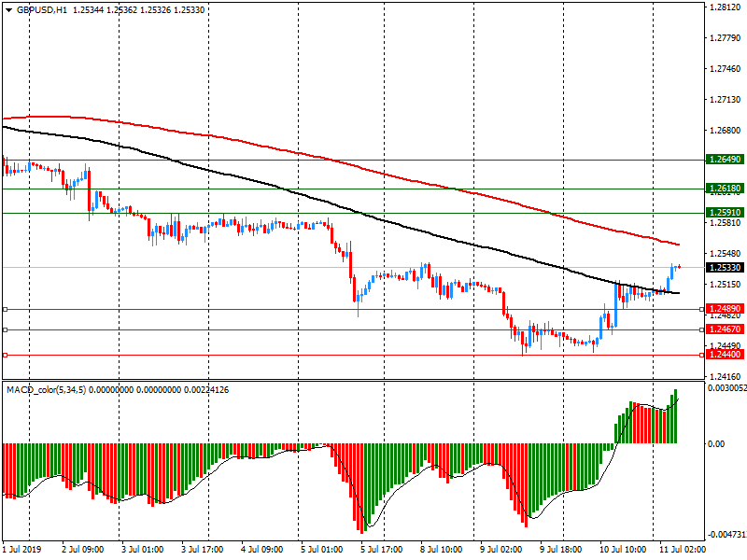
Task: Click the 4 Jul 09:00 time label
Action: click(262, 550)
